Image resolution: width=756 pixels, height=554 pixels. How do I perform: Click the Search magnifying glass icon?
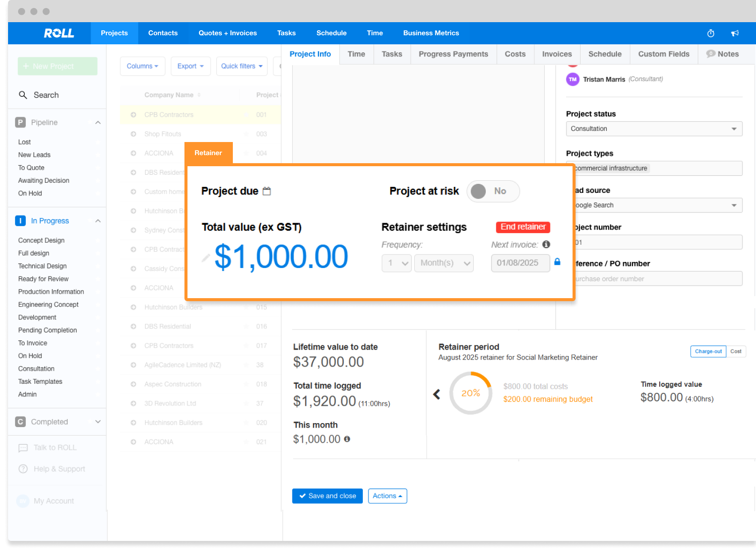23,95
